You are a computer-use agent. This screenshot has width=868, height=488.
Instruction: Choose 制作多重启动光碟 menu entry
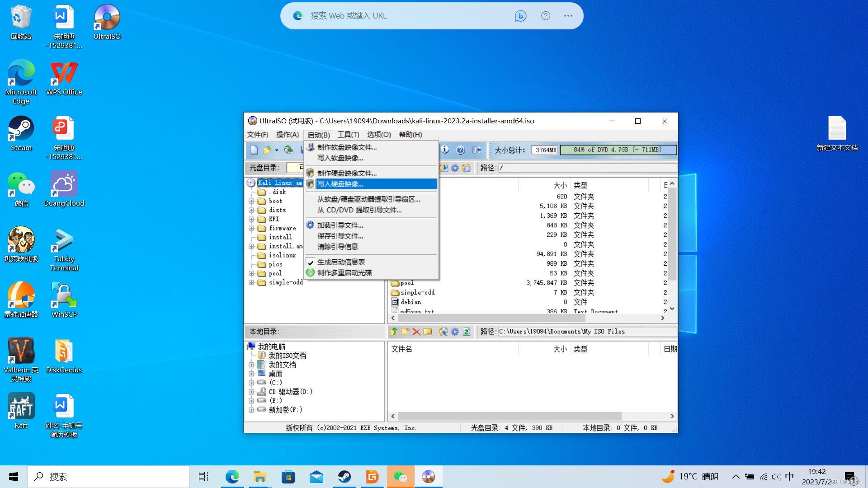click(x=344, y=273)
